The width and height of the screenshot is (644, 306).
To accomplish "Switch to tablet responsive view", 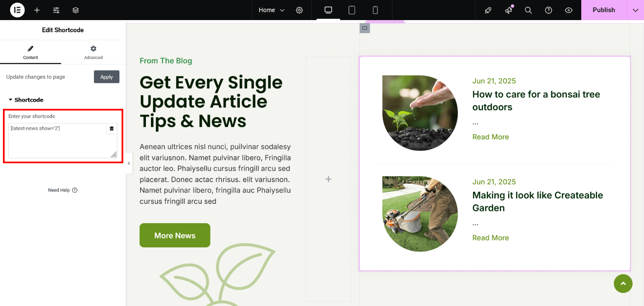I will 352,10.
